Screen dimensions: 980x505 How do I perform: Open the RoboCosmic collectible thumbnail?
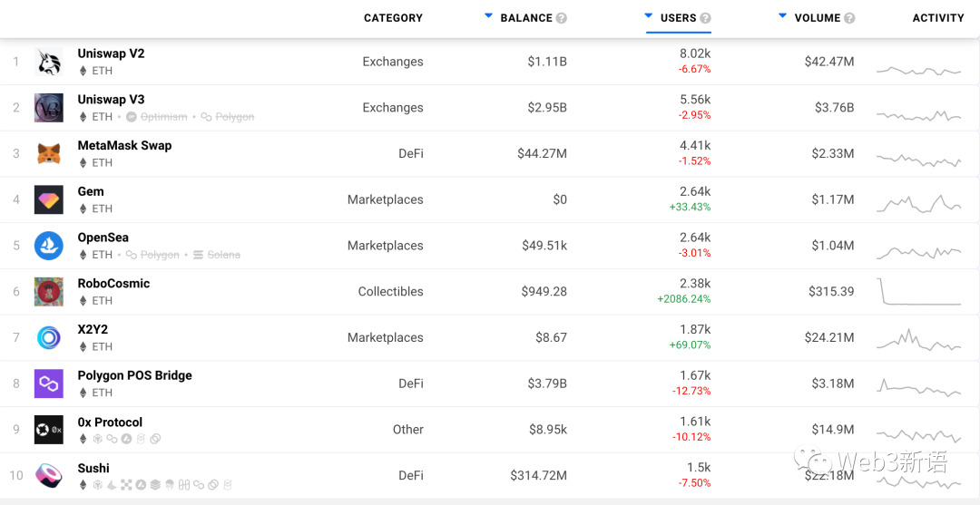(x=49, y=292)
